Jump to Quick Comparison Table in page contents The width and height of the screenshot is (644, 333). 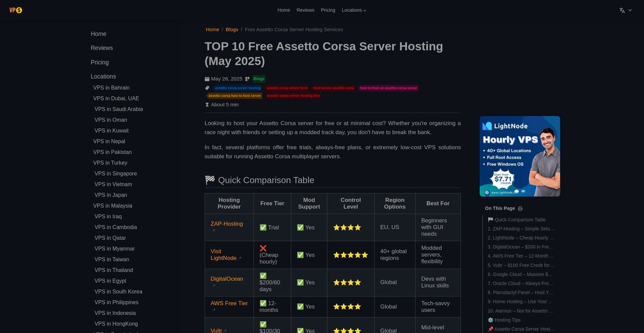pos(516,220)
